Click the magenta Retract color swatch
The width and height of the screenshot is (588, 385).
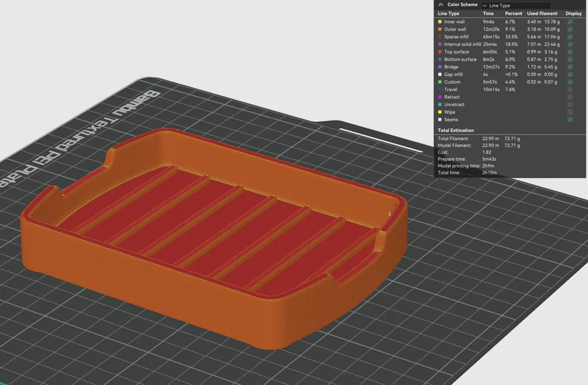point(440,97)
